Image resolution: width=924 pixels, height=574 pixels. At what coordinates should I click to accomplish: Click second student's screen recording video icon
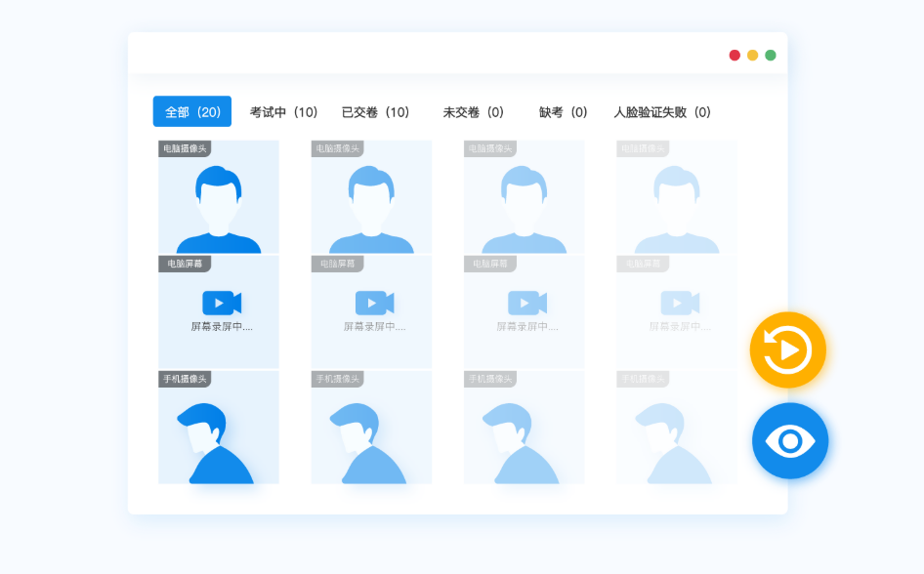374,303
